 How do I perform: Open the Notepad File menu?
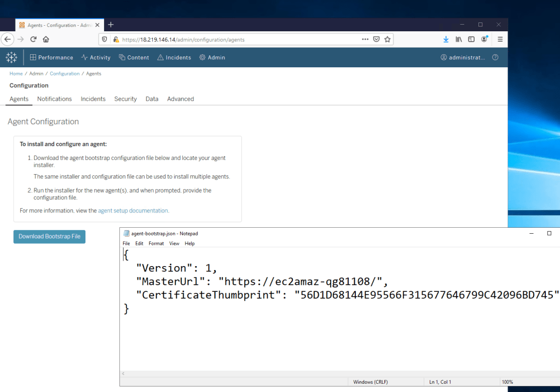coord(126,244)
